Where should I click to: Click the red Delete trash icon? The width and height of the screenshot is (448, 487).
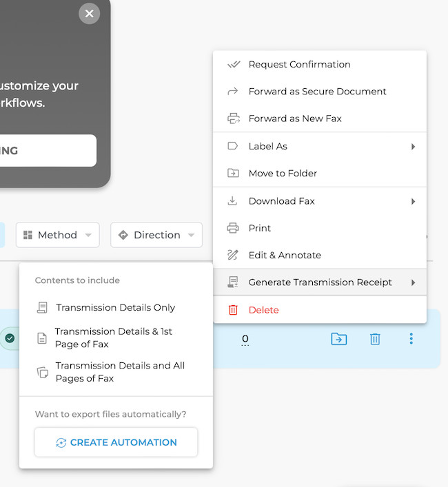point(233,310)
